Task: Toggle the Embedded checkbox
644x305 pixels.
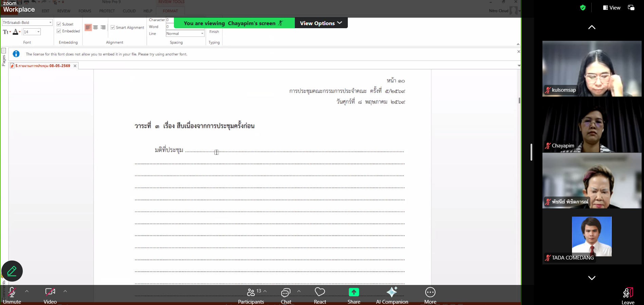Action: coord(59,31)
